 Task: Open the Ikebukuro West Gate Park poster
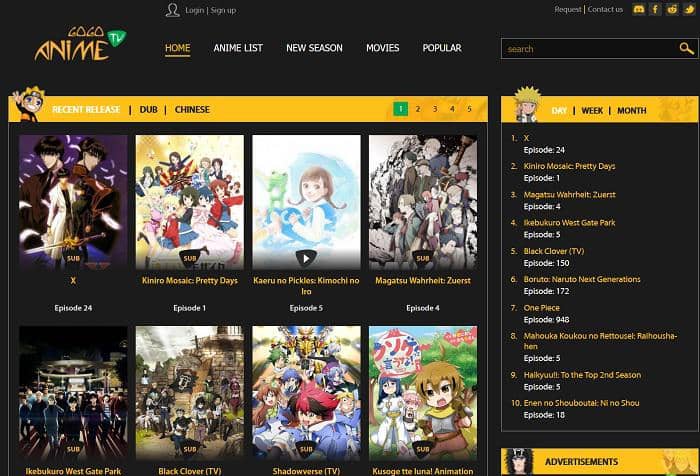tap(73, 393)
